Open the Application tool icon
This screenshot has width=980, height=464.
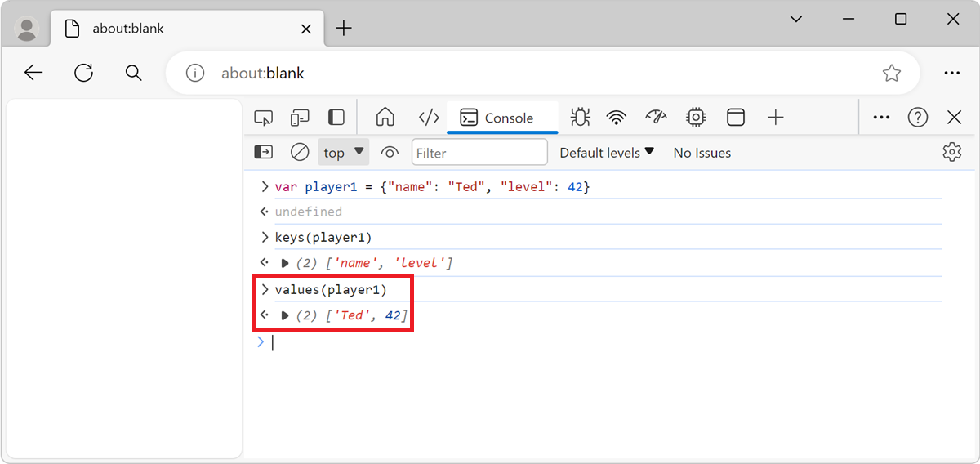tap(736, 118)
